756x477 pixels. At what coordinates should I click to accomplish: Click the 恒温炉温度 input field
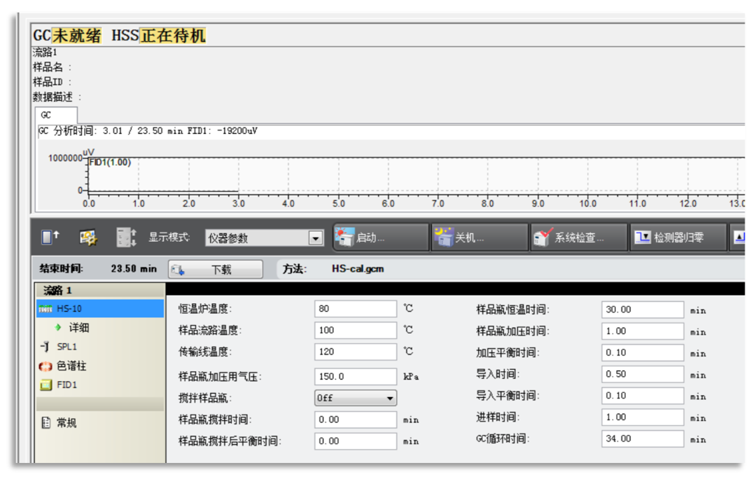[x=355, y=309]
